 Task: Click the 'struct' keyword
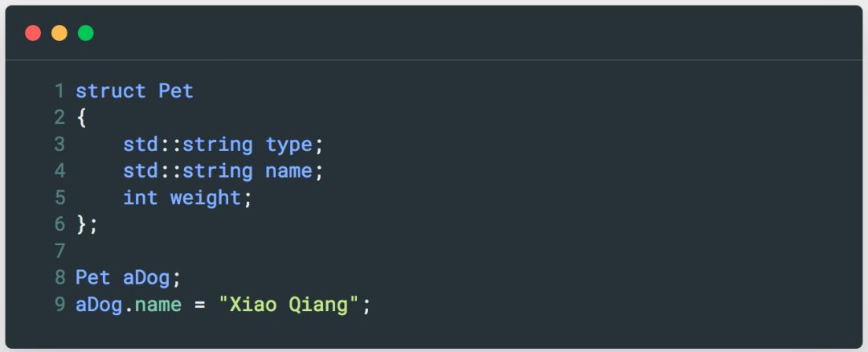[x=111, y=91]
